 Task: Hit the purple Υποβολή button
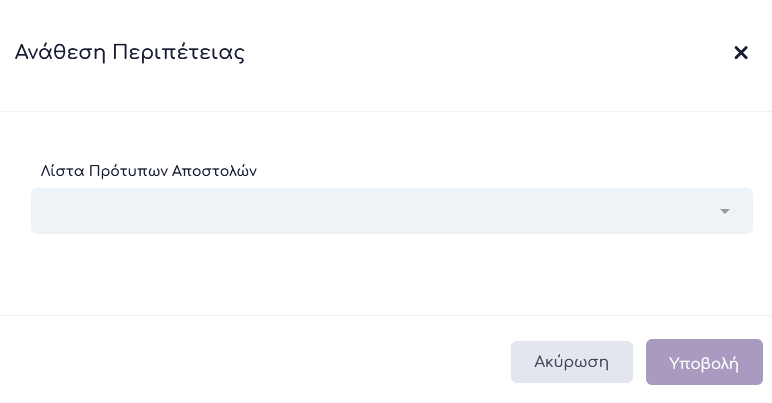[x=704, y=362]
